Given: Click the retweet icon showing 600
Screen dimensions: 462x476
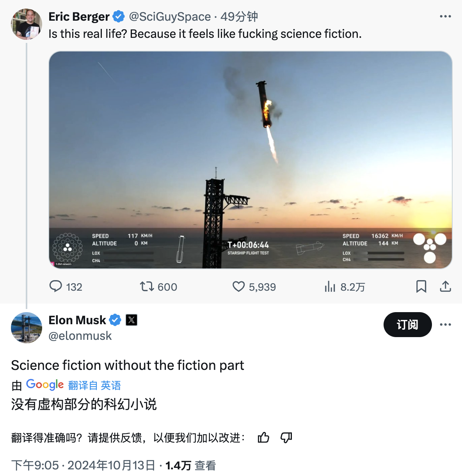Looking at the screenshot, I should 147,287.
